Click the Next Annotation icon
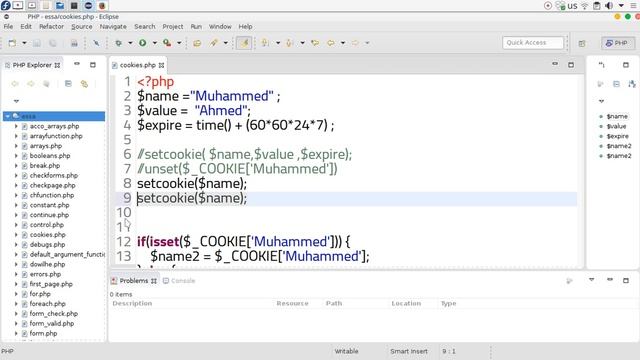The image size is (640, 360). (265, 43)
